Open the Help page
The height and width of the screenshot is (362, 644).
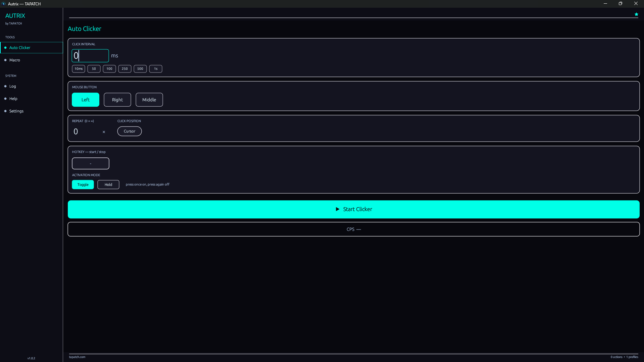(x=32, y=99)
